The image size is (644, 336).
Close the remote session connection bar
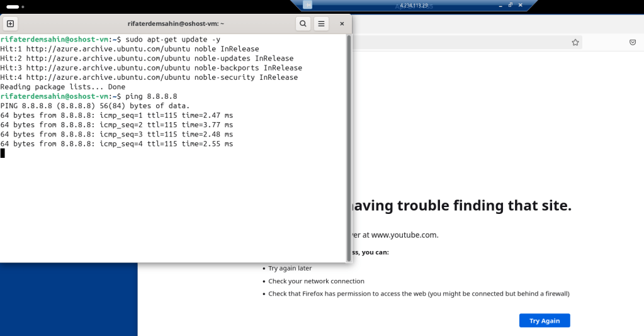[x=521, y=5]
